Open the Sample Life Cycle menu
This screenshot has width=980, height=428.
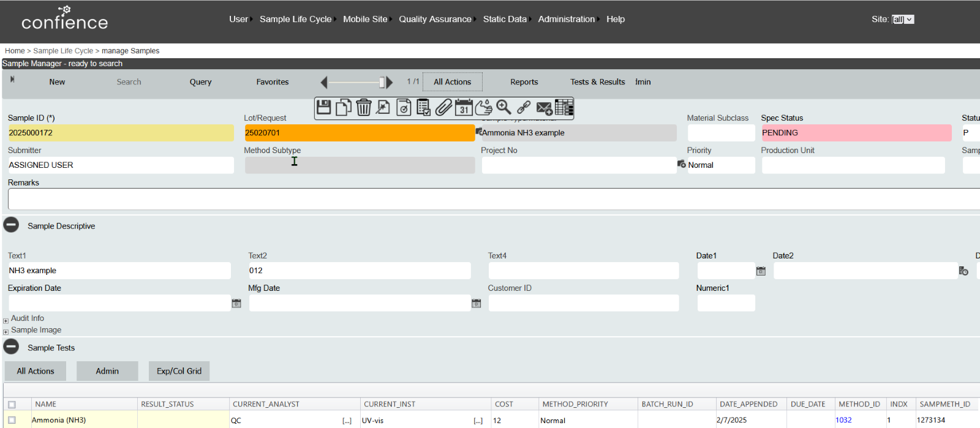(296, 19)
